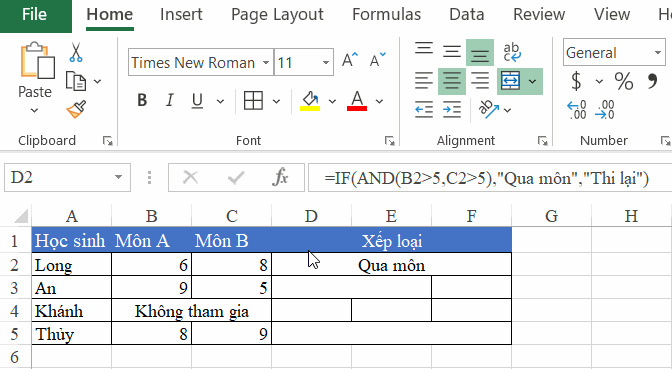Image resolution: width=672 pixels, height=369 pixels.
Task: Open the Merge & Center dropdown arrow
Action: [532, 81]
